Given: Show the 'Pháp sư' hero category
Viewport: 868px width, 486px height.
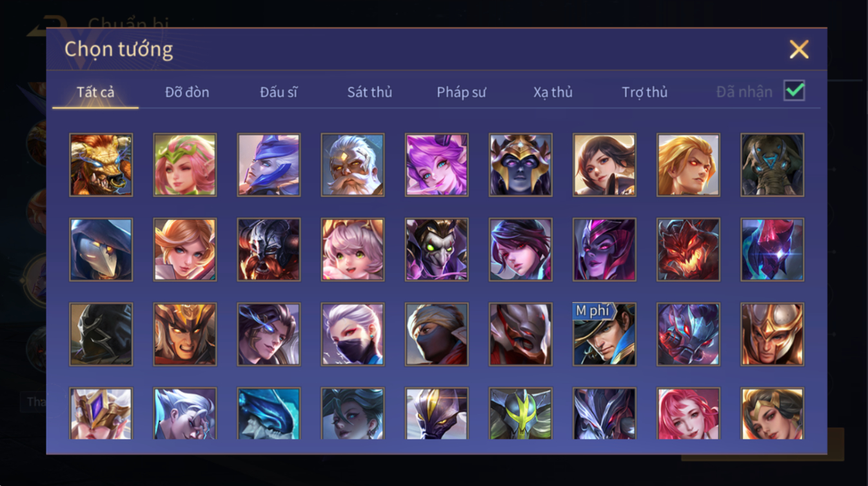Looking at the screenshot, I should point(461,92).
